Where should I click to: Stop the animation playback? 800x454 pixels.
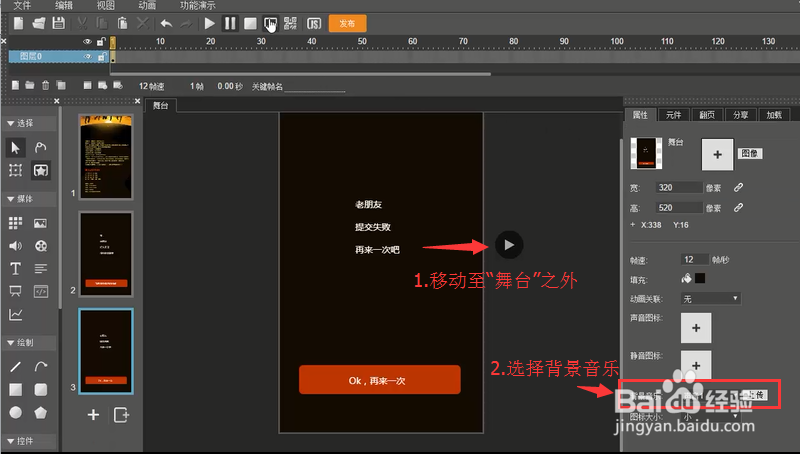click(250, 23)
